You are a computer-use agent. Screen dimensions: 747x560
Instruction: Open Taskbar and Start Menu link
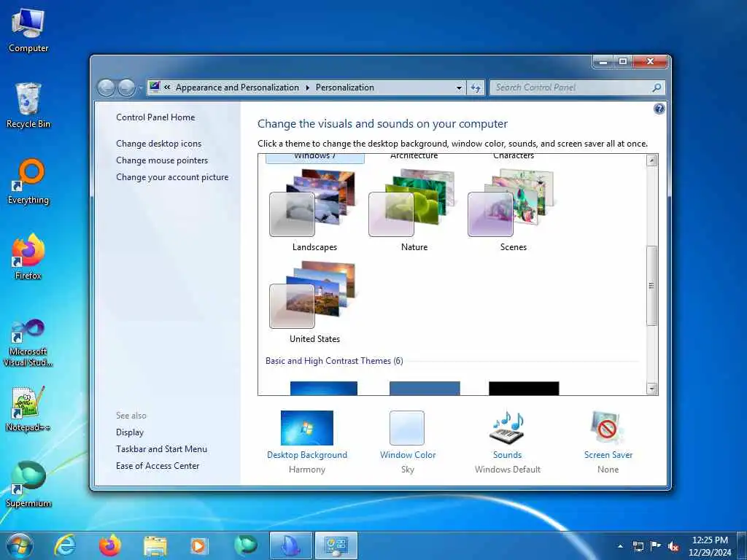coord(161,449)
